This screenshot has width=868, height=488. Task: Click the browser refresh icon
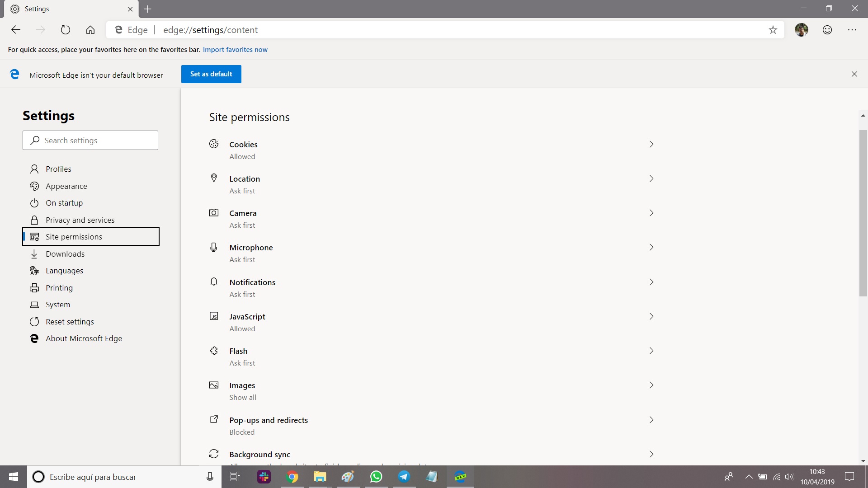(66, 30)
